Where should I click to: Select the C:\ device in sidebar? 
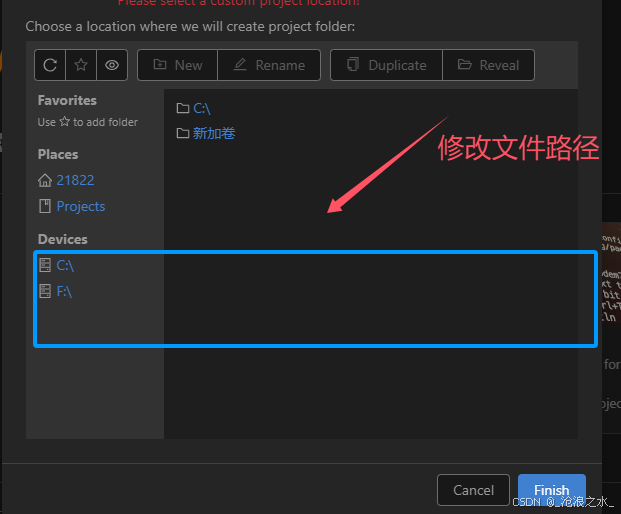[x=65, y=265]
